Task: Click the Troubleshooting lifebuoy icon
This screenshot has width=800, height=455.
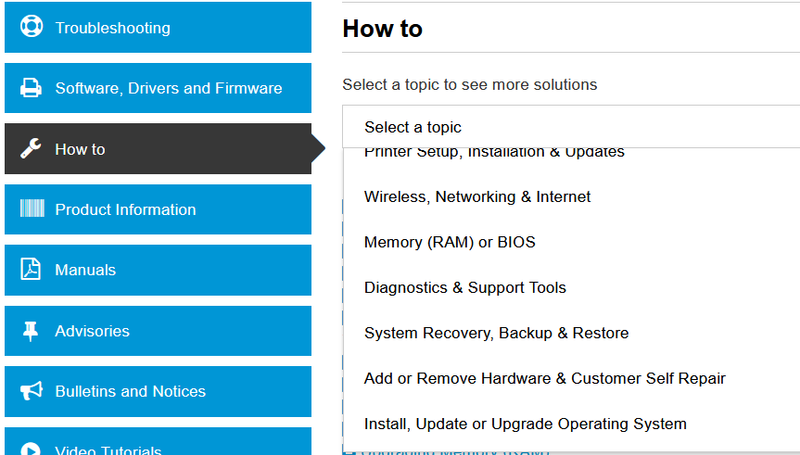Action: coord(31,27)
